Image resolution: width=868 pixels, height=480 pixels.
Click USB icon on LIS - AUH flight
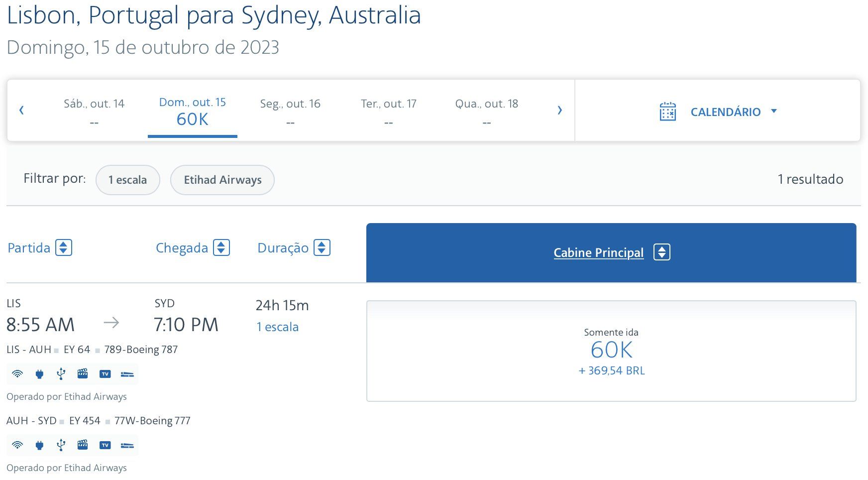point(61,374)
